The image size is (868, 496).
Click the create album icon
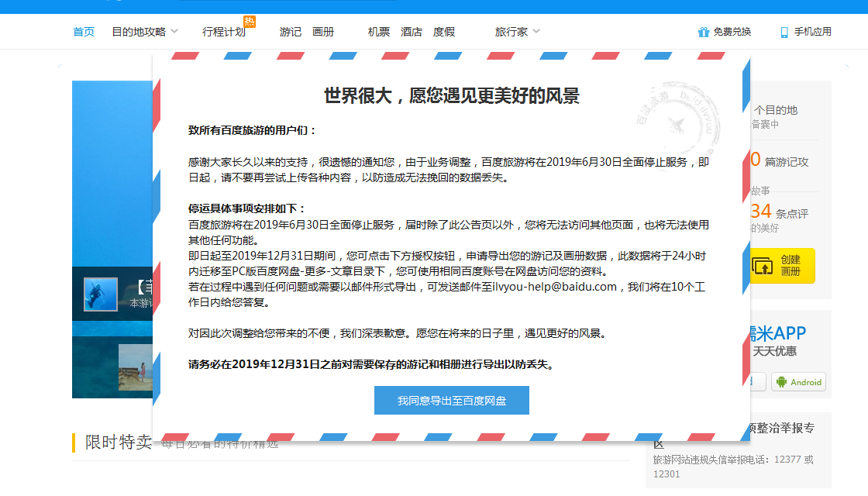point(763,267)
